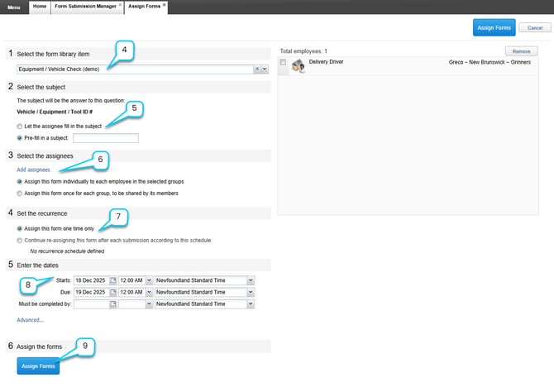
Task: Tick the Delivery Driver row checkbox
Action: tap(284, 63)
